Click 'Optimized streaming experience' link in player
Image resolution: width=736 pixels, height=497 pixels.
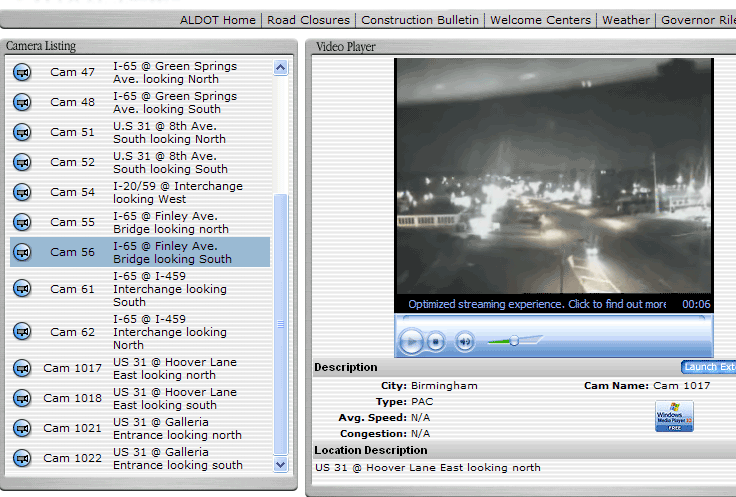(x=537, y=304)
